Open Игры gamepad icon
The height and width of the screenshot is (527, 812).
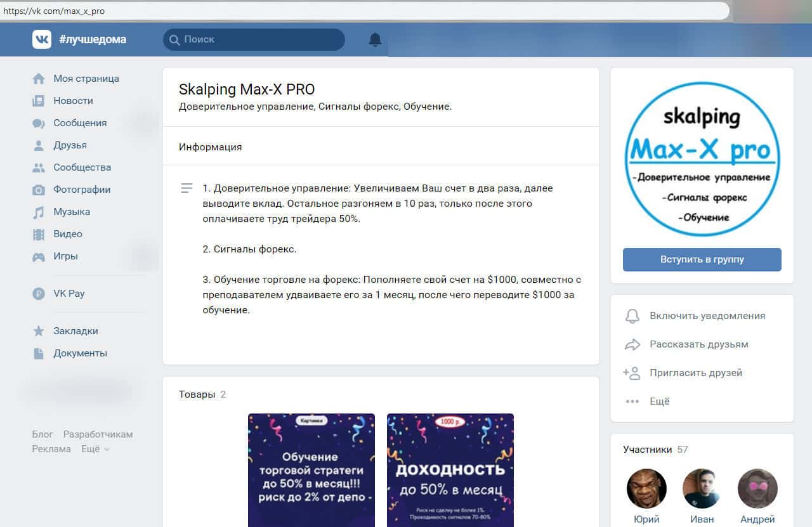39,256
